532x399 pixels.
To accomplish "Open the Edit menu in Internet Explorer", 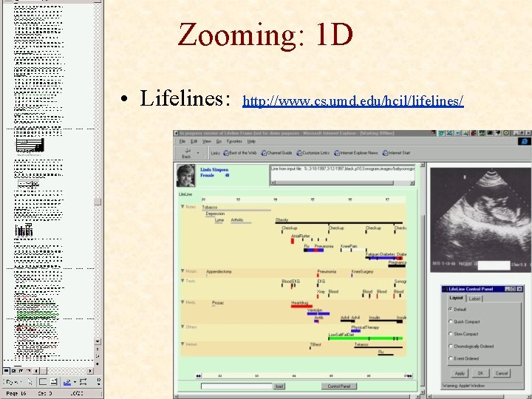I will pos(194,141).
